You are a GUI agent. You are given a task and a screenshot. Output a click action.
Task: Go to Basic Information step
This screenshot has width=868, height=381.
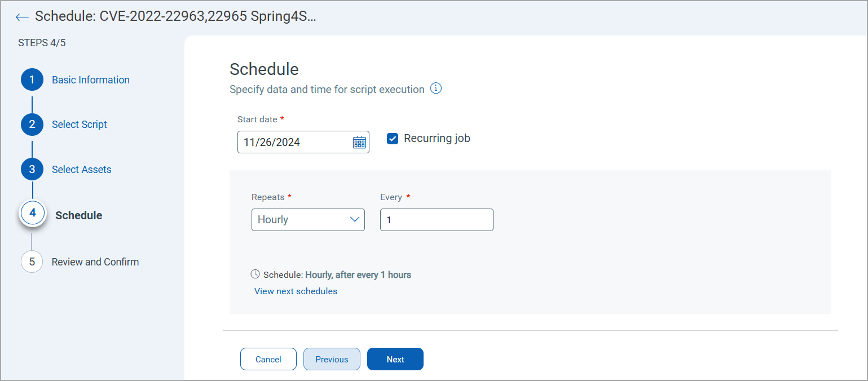[91, 80]
